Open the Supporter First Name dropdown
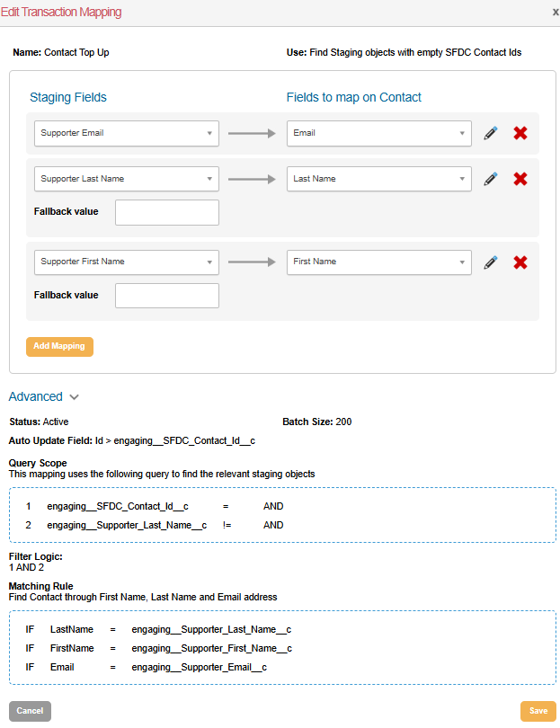Screen dimensions: 560x728 [126, 262]
